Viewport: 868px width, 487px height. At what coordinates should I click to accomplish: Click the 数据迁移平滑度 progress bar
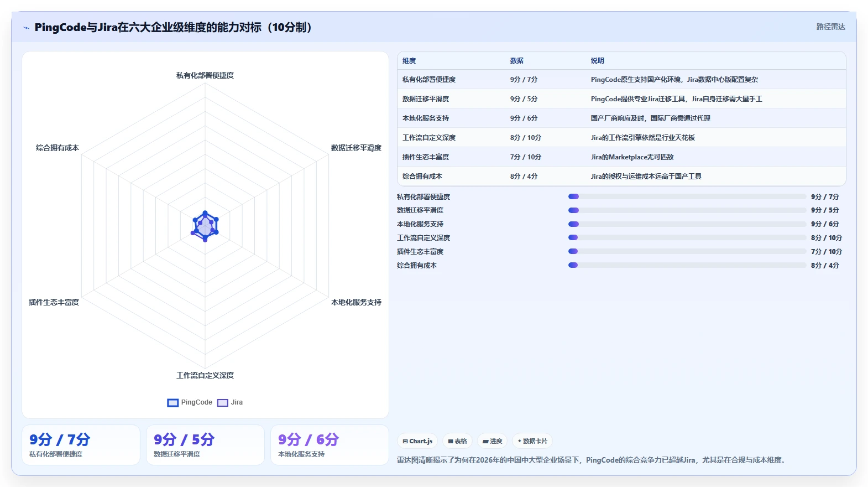[x=687, y=210]
